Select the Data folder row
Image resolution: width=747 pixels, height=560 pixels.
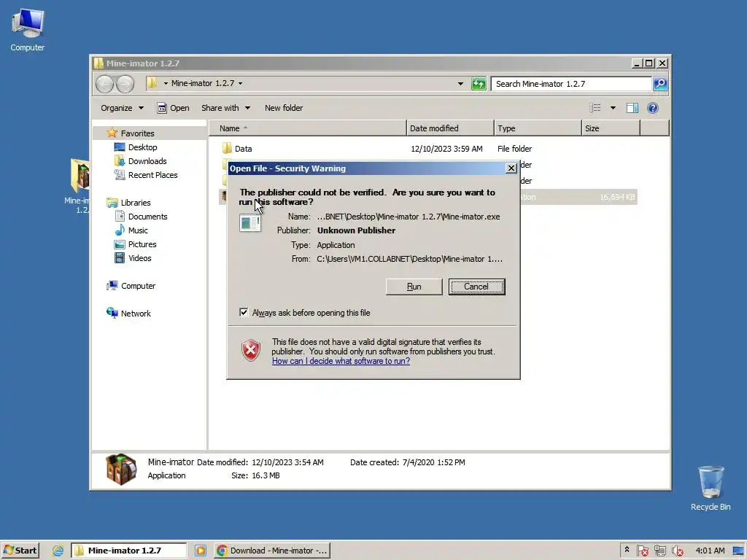click(x=427, y=149)
